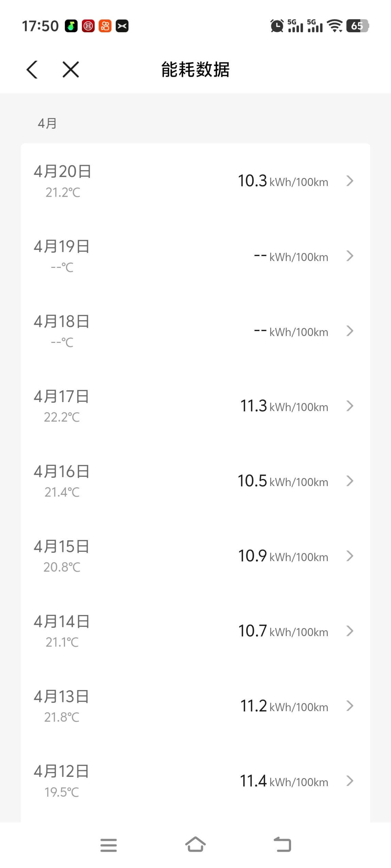
Task: Expand April 19 entry chevron
Action: [350, 256]
